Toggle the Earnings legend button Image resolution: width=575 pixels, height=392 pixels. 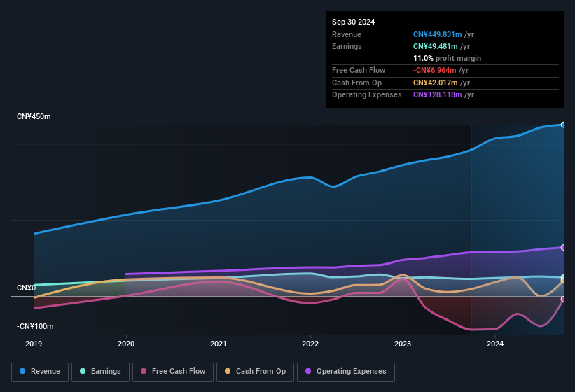[100, 372]
